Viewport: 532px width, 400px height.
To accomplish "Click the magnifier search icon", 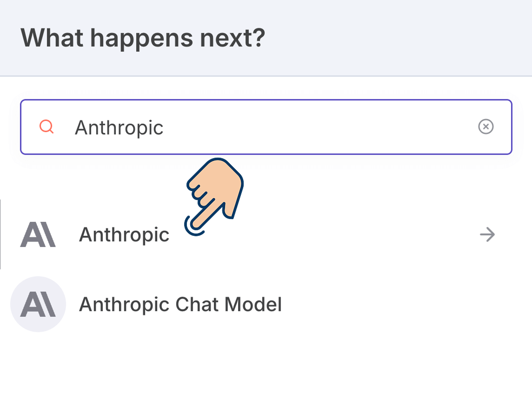I will coord(47,127).
